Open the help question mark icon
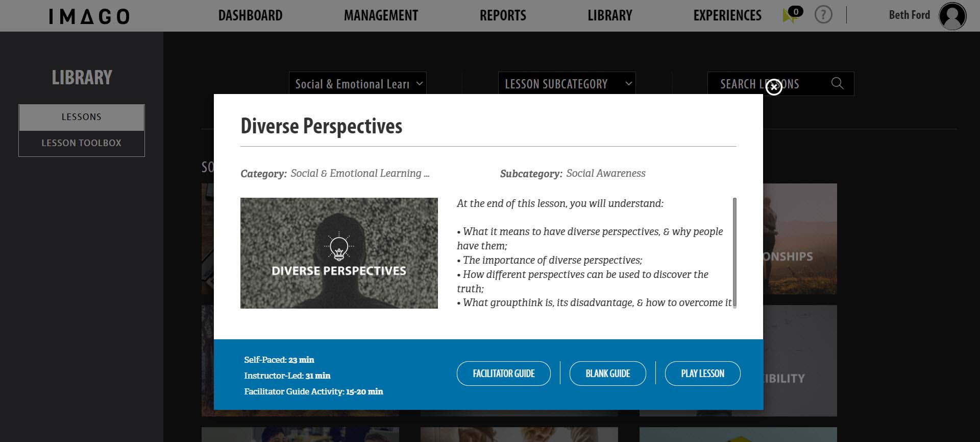Viewport: 980px width, 442px height. [x=823, y=15]
